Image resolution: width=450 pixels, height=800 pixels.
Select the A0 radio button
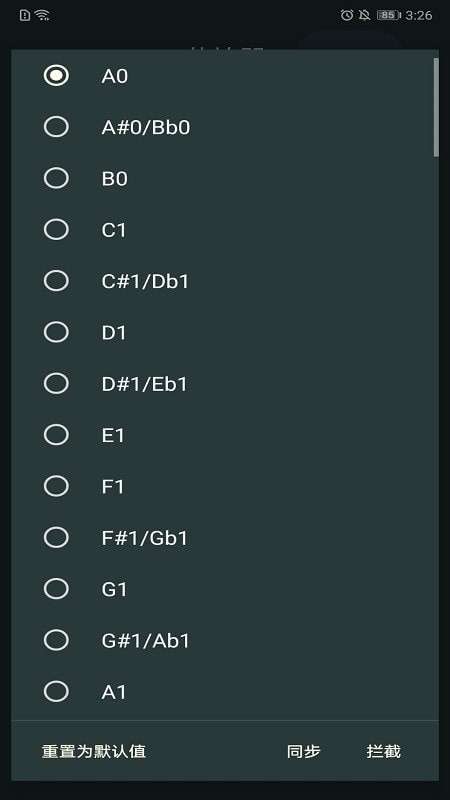[56, 76]
